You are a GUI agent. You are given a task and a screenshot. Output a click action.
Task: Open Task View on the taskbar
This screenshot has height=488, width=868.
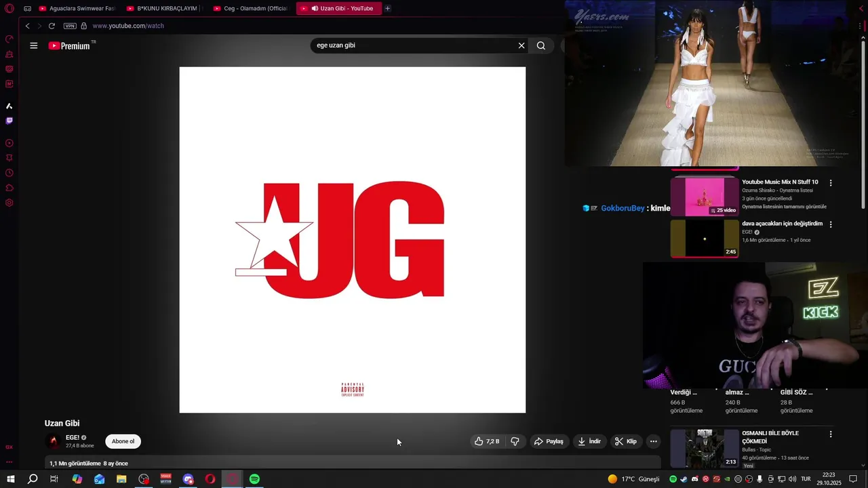coord(54,479)
